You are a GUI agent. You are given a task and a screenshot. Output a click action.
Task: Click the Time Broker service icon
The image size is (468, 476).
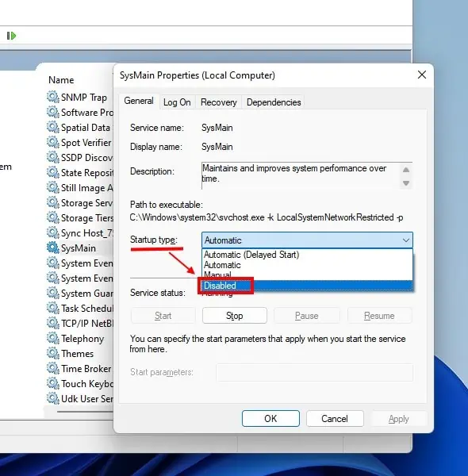pyautogui.click(x=53, y=369)
